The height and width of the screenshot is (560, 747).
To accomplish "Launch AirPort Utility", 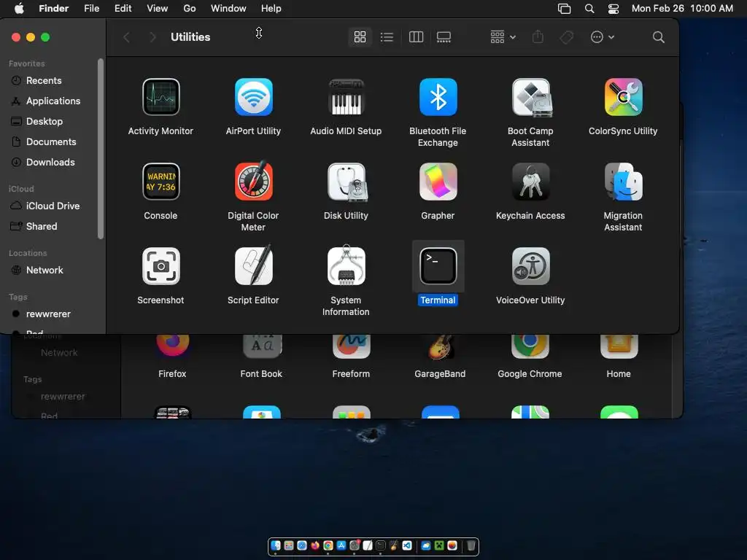I will [x=253, y=97].
